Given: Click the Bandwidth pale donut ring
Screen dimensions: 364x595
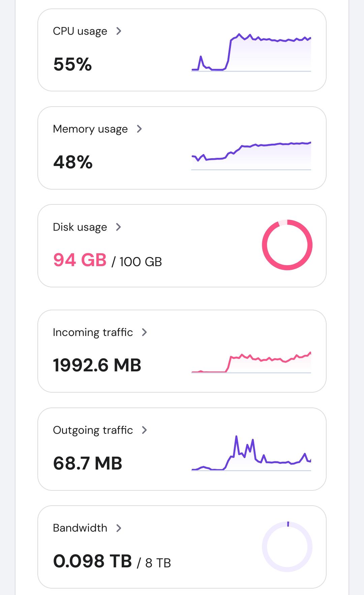Looking at the screenshot, I should (x=287, y=547).
